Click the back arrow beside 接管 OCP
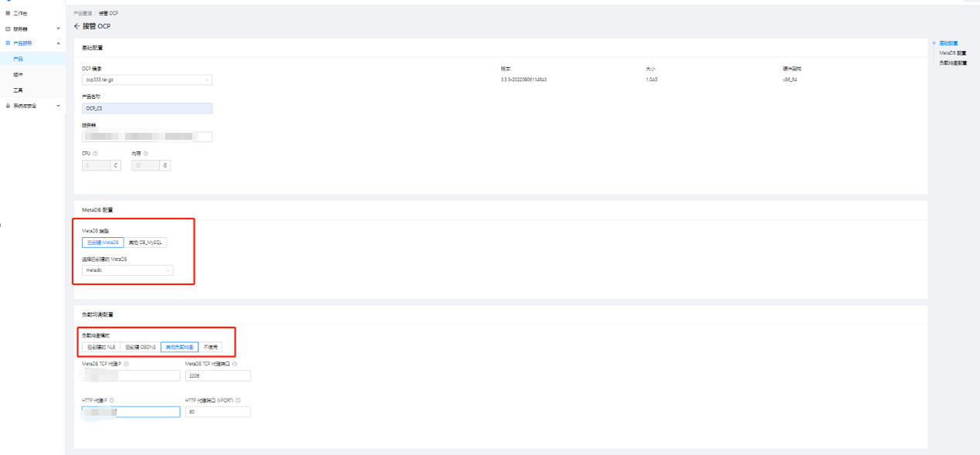The height and width of the screenshot is (455, 980). click(x=76, y=26)
